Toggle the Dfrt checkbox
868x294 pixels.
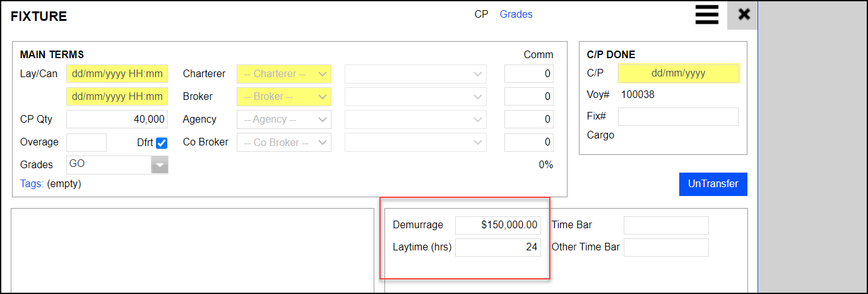pyautogui.click(x=162, y=143)
